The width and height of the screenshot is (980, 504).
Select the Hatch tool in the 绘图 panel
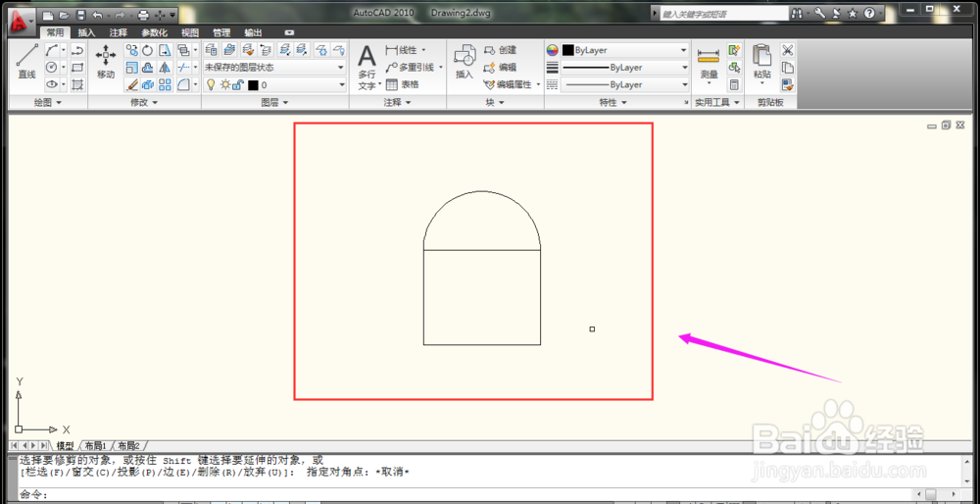tap(77, 84)
